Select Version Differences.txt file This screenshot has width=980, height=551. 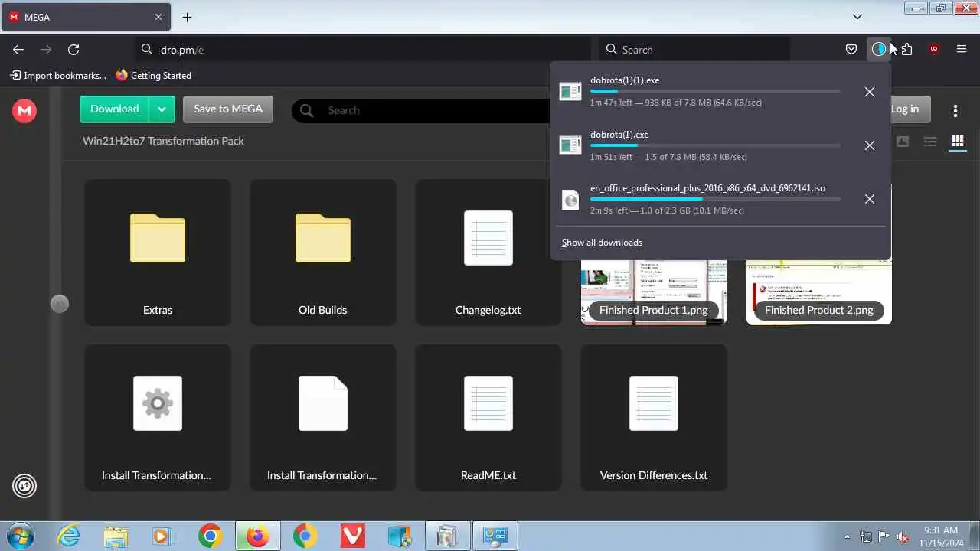[654, 418]
